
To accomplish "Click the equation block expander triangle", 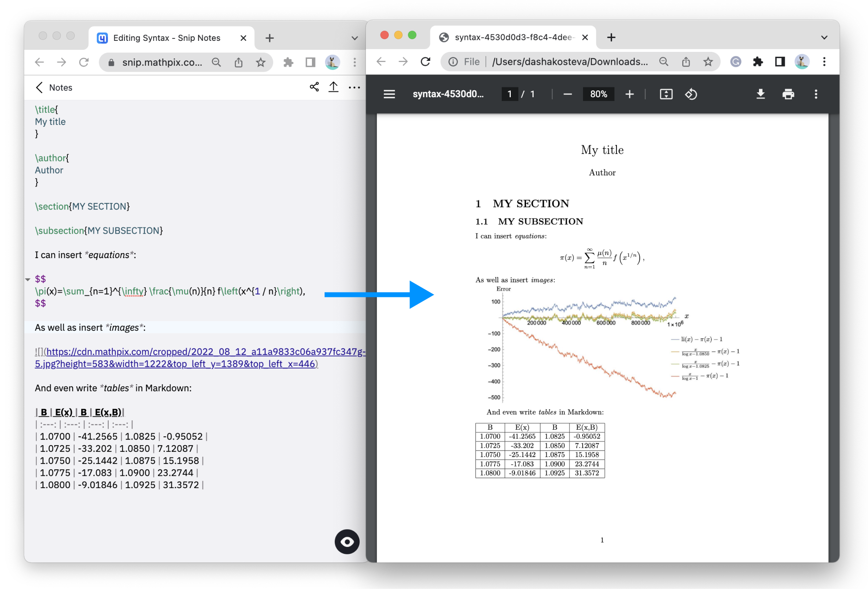I will [x=28, y=279].
